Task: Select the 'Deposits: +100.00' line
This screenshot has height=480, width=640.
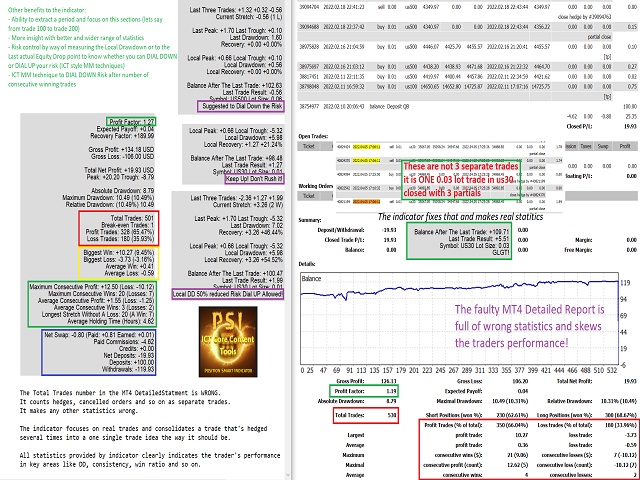Action: pyautogui.click(x=131, y=362)
